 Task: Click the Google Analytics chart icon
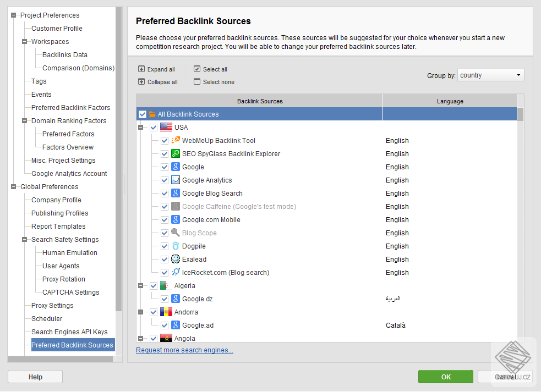pyautogui.click(x=176, y=180)
